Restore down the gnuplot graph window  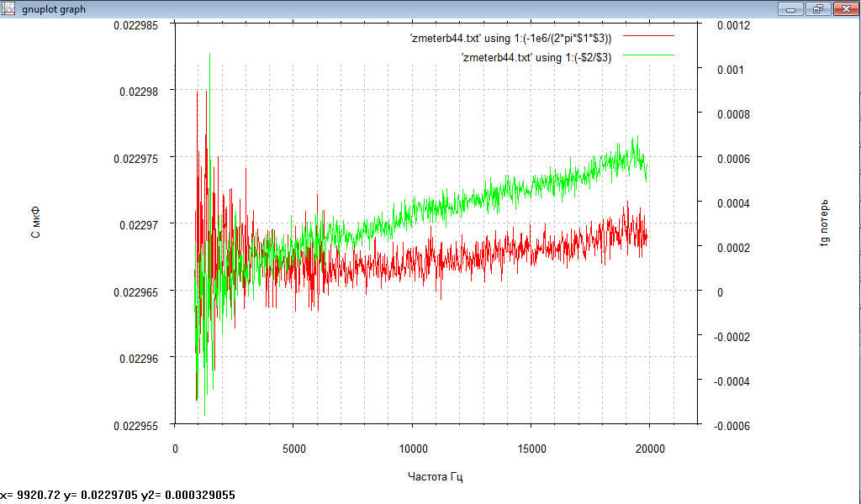(x=818, y=8)
